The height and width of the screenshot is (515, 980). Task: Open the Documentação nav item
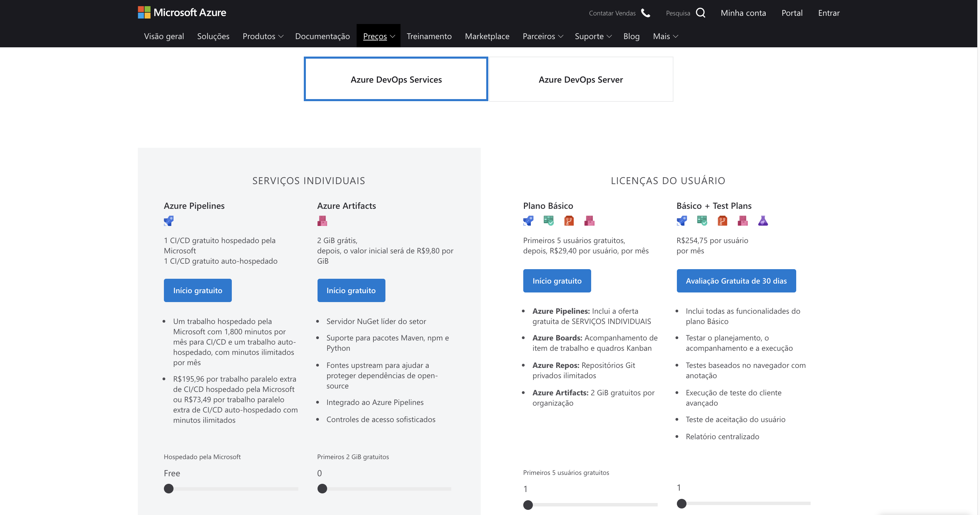point(322,36)
